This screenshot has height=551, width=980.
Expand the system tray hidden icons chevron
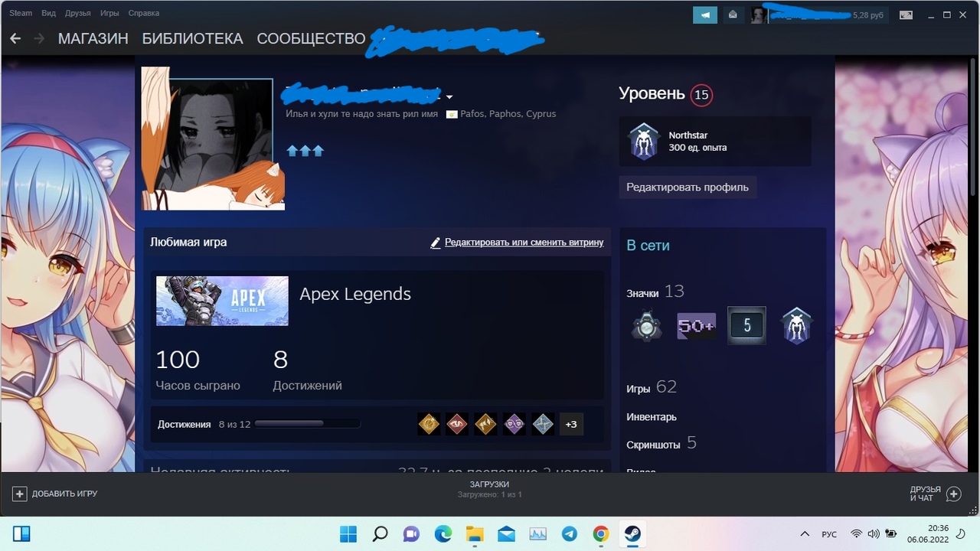point(805,533)
